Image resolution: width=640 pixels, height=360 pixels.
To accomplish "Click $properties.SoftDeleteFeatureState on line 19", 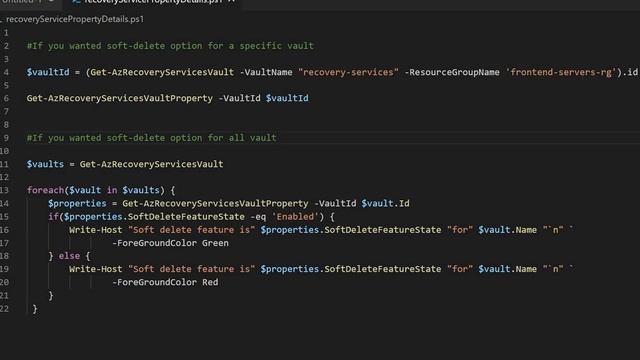I will (351, 269).
